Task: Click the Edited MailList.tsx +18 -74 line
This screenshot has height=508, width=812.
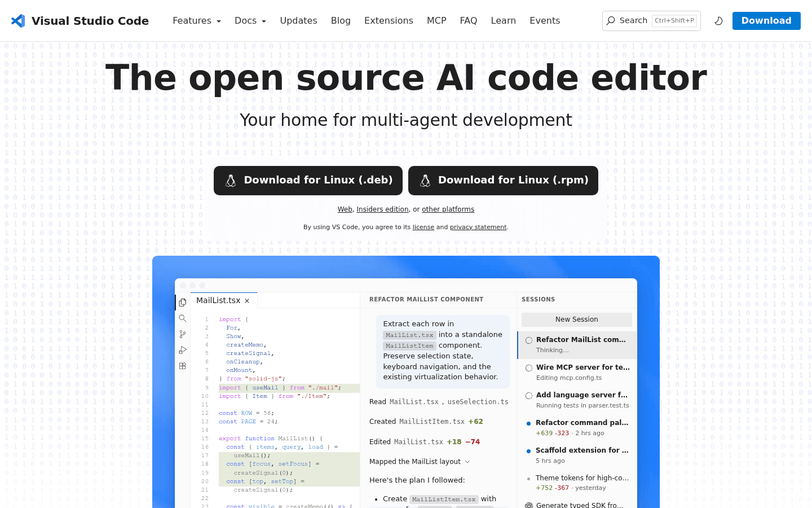Action: click(425, 442)
